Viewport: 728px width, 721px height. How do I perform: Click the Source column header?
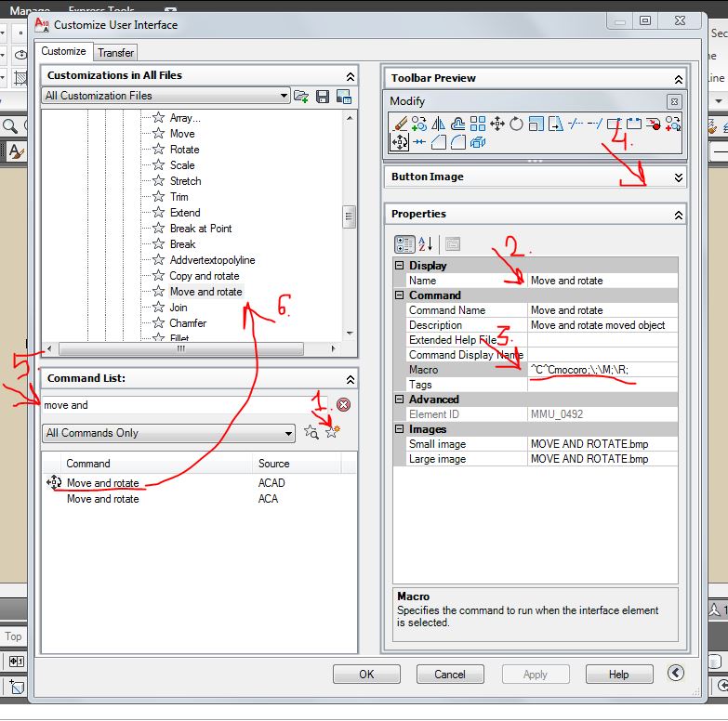pyautogui.click(x=298, y=464)
